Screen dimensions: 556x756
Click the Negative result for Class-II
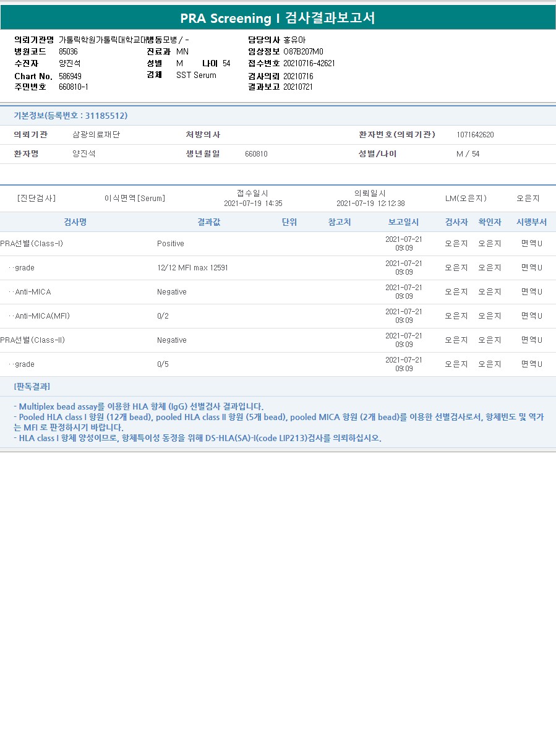172,340
